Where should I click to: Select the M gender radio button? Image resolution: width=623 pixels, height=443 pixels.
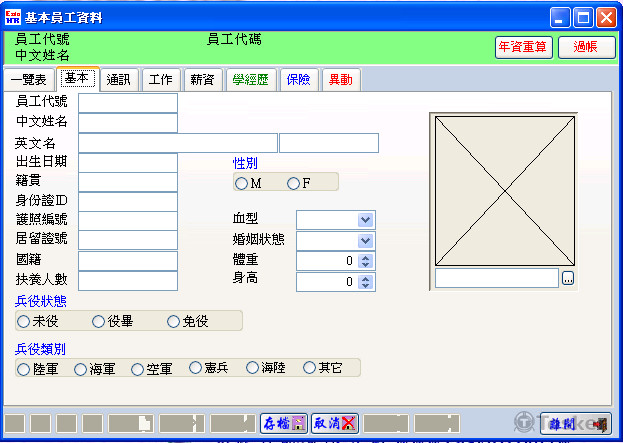[x=241, y=183]
